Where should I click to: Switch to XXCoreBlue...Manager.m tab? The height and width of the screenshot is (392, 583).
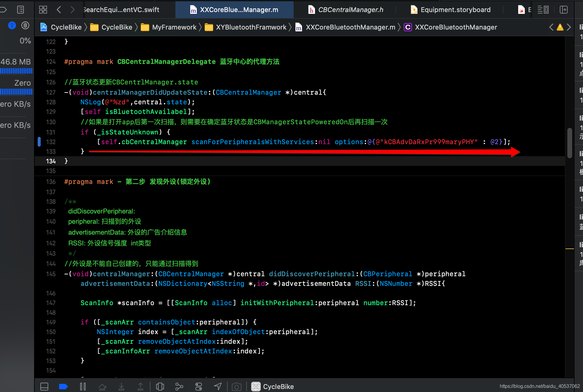234,10
